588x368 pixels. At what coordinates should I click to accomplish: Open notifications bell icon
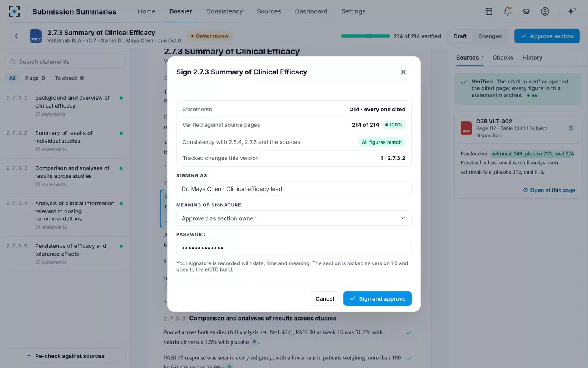click(x=508, y=11)
